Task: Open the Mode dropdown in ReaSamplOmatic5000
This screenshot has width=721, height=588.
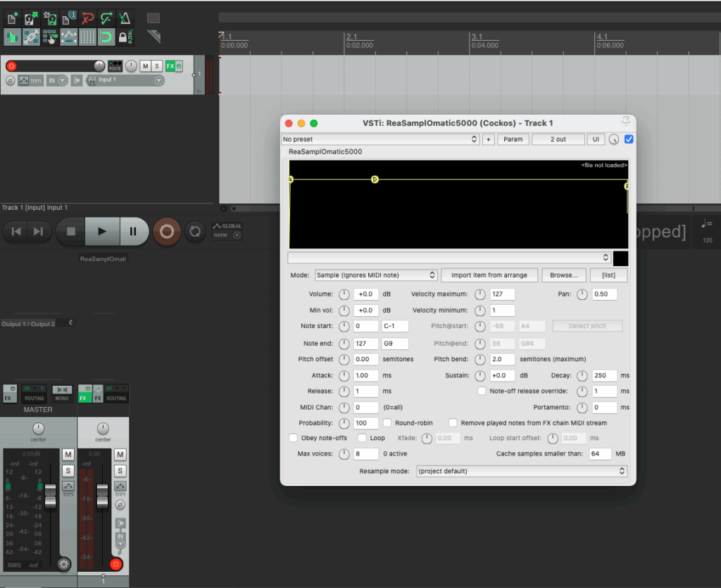Action: point(375,275)
